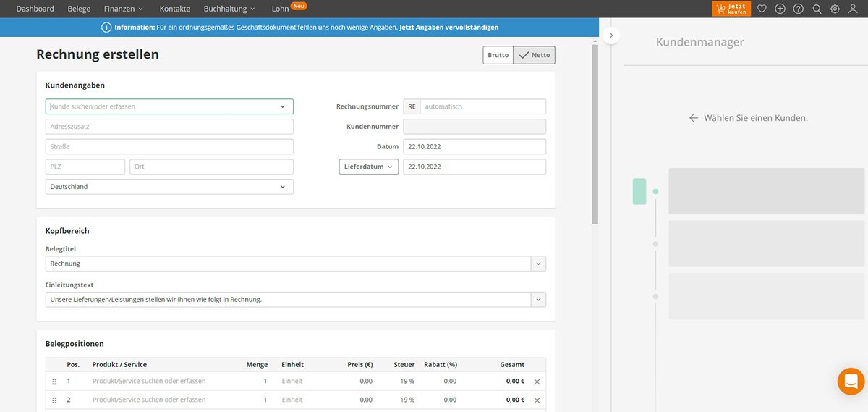Click the Straße input field
Image resolution: width=868 pixels, height=412 pixels.
(x=169, y=146)
